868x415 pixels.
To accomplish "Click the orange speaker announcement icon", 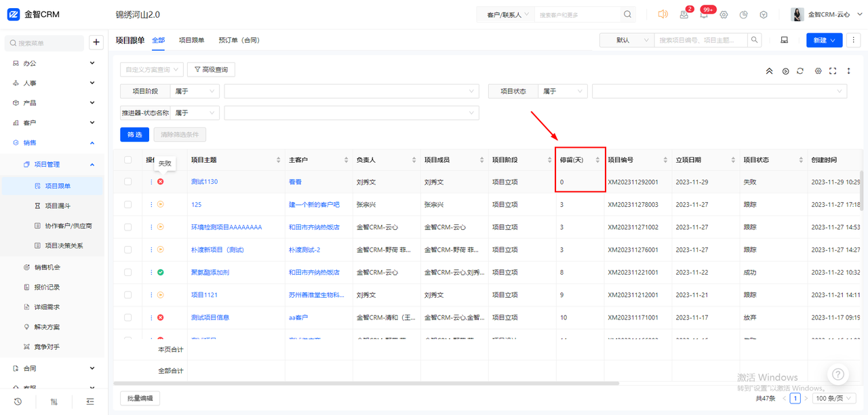I will (x=663, y=14).
